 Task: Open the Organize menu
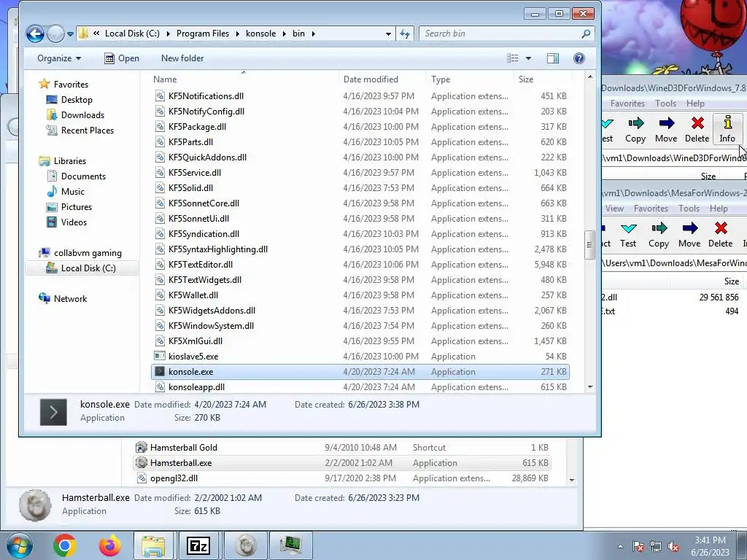[59, 58]
